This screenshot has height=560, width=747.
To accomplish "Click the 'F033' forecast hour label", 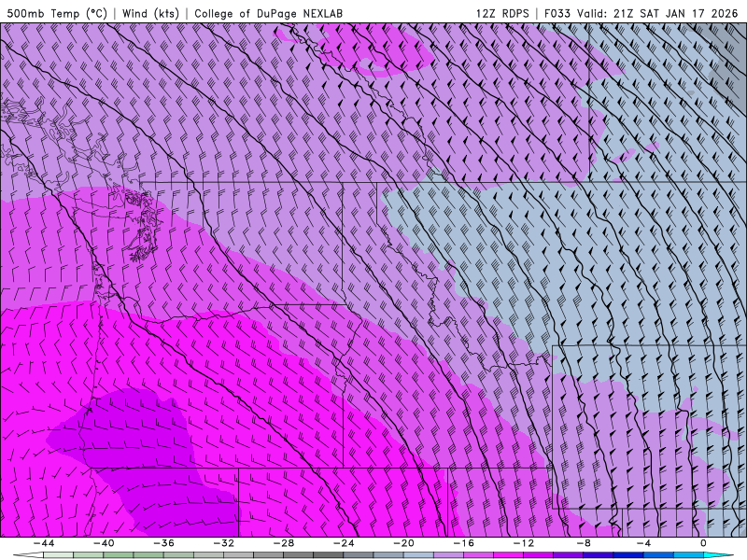I will pos(557,13).
